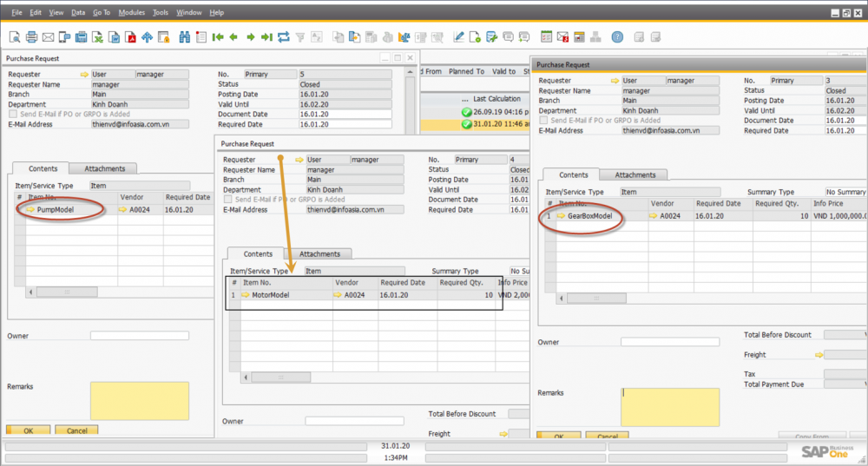Open the Help question mark icon
The image size is (868, 466).
coord(617,37)
